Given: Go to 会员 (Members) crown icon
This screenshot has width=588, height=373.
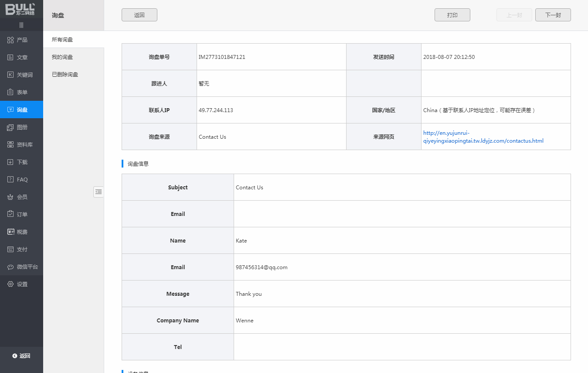Looking at the screenshot, I should point(11,197).
